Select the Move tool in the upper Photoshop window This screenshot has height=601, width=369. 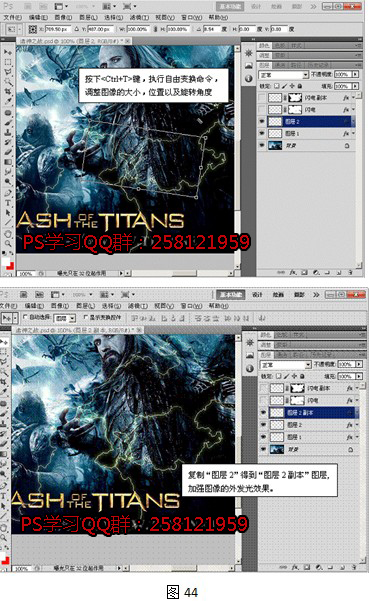point(7,52)
